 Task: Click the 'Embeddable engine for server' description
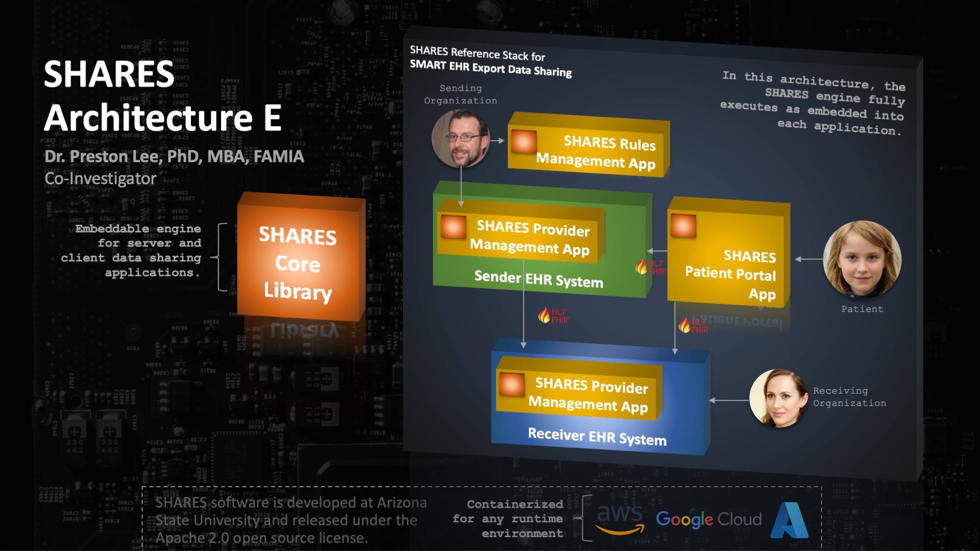131,250
